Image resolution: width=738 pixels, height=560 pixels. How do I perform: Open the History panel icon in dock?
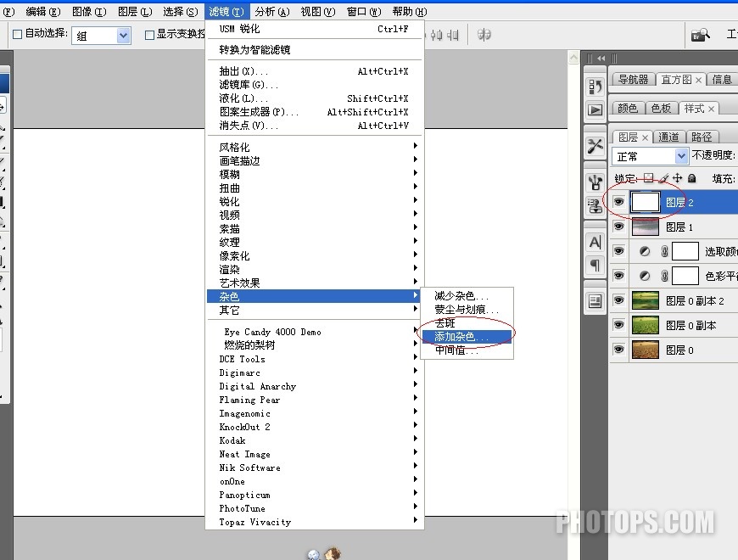tap(595, 86)
